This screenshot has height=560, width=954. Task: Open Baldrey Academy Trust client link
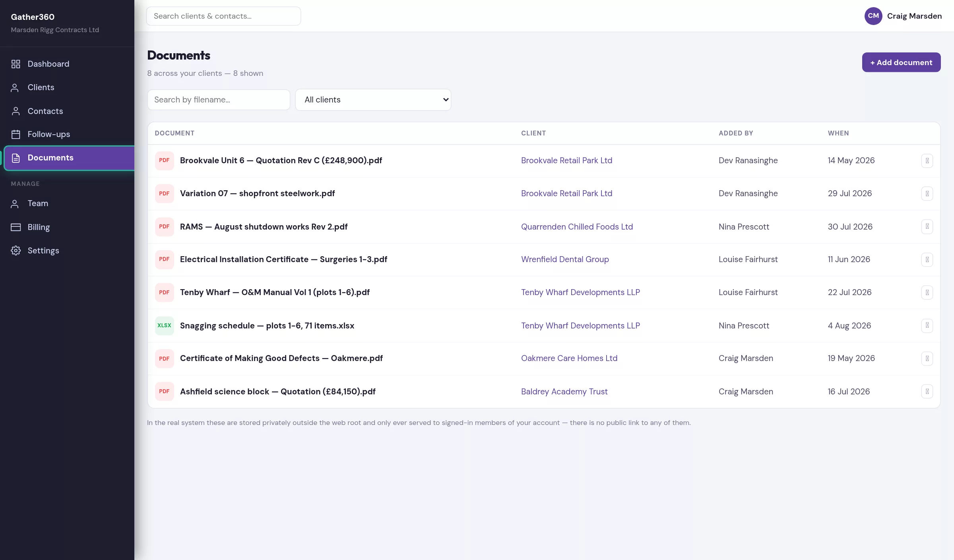pos(564,392)
